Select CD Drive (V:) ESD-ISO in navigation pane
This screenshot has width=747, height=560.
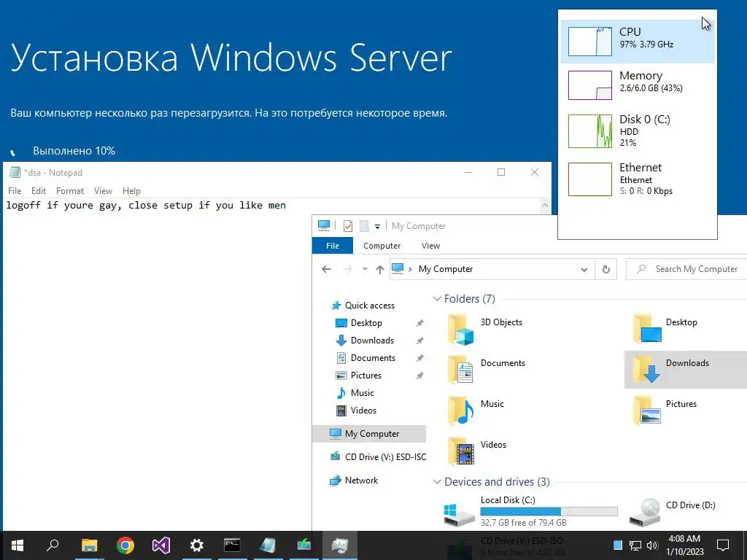click(385, 457)
